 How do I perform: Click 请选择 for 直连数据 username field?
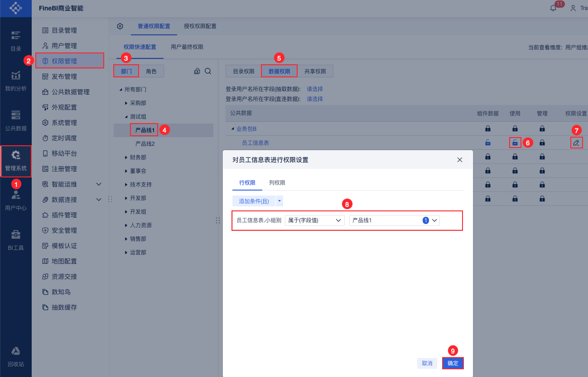tap(315, 99)
